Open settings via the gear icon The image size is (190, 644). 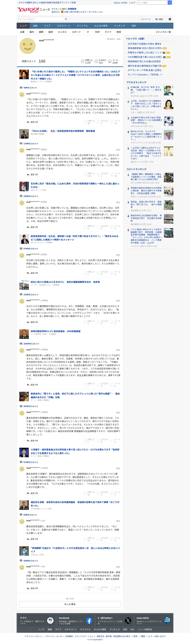[x=170, y=19]
